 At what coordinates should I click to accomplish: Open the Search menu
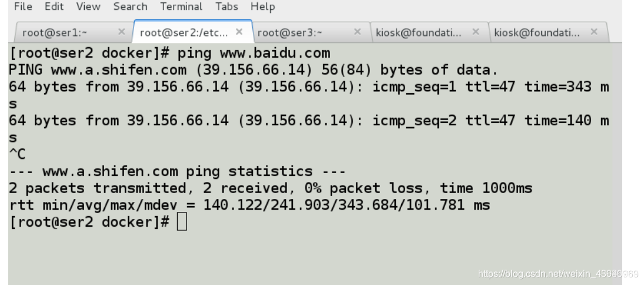[130, 6]
